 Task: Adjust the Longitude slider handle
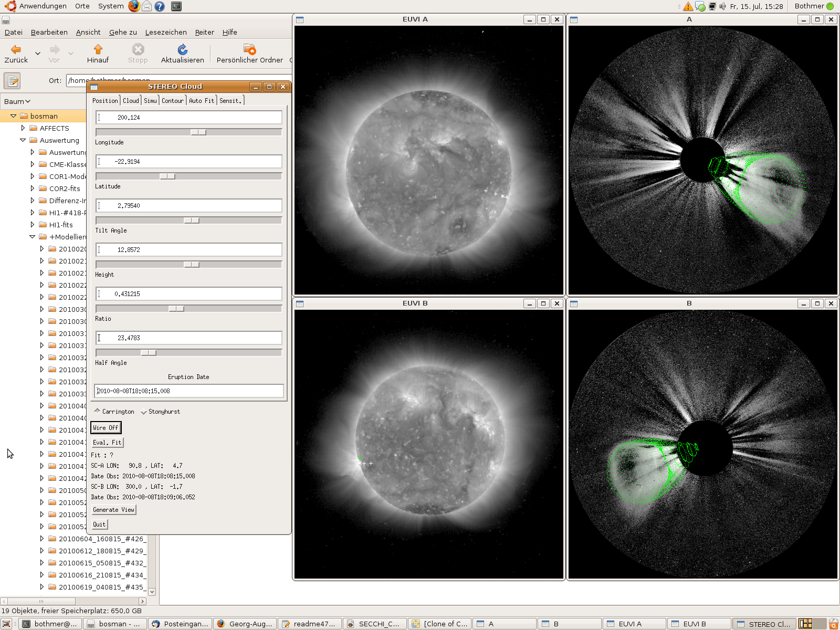[x=198, y=132]
